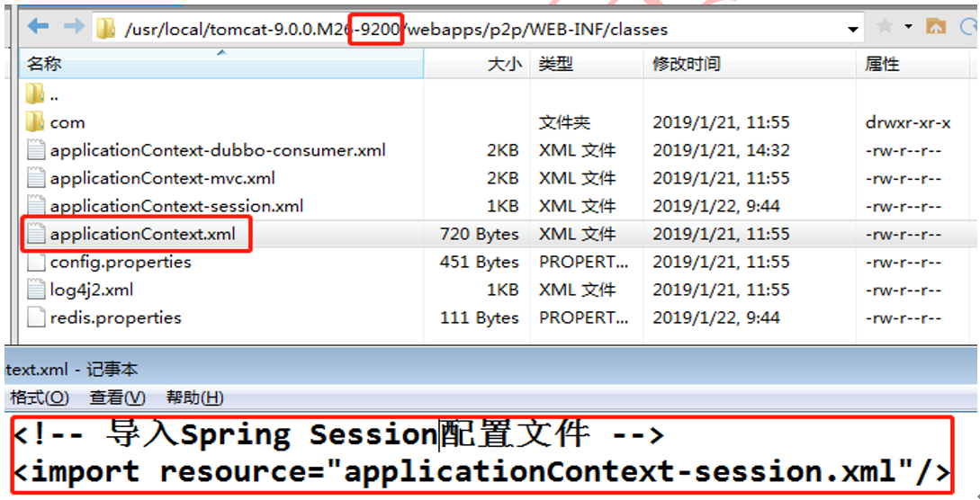Screen dimensions: 980x500
Task: Click the com folder icon
Action: 35,121
